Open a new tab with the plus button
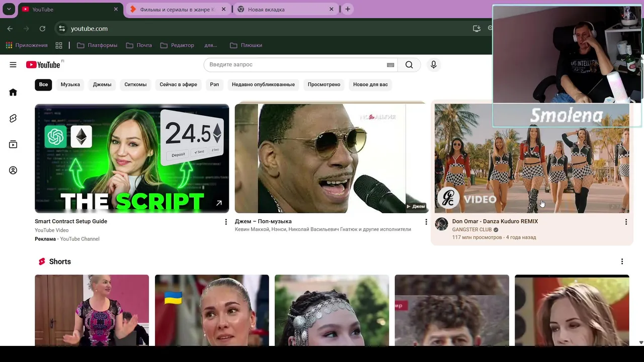Image resolution: width=644 pixels, height=362 pixels. (347, 9)
